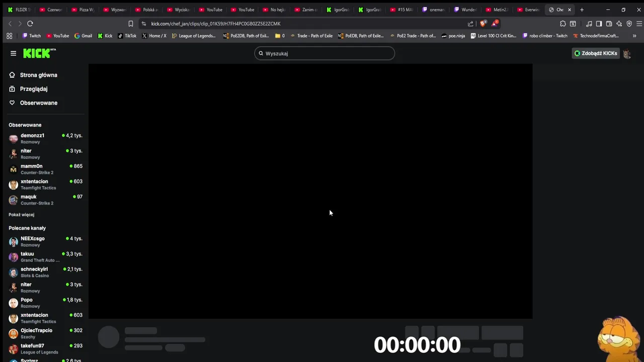Open the Brave main menu
This screenshot has height=362, width=644.
[639, 24]
